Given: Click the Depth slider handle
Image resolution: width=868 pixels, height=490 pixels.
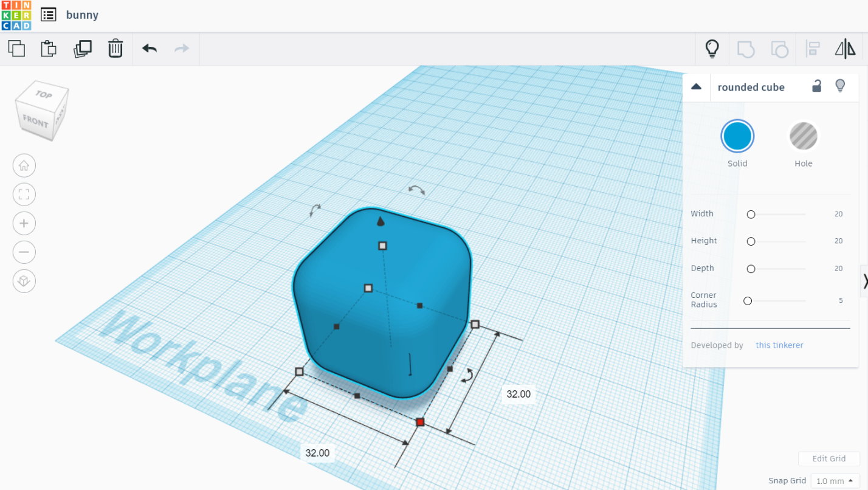Looking at the screenshot, I should click(x=751, y=269).
